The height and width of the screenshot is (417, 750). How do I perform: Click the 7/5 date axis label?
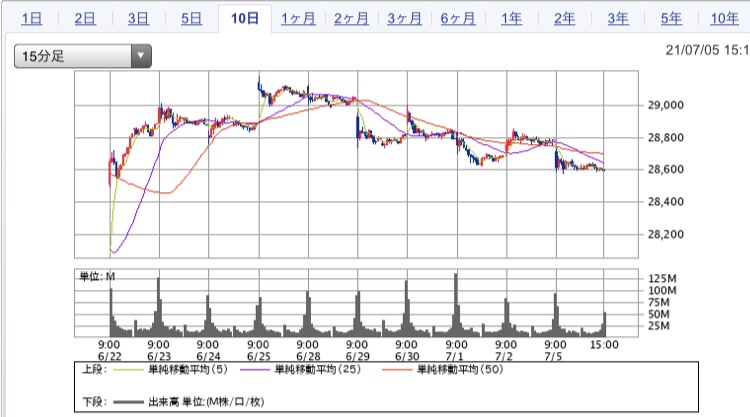[553, 357]
